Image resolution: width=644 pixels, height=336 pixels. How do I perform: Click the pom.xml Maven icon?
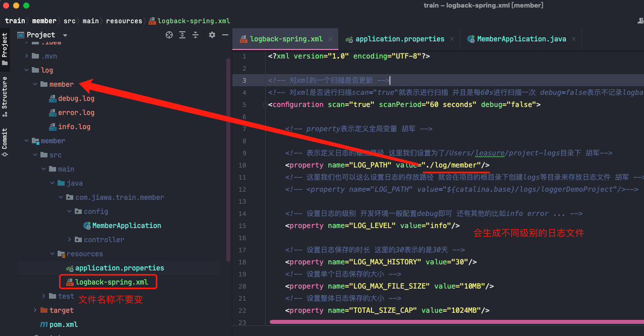point(44,324)
